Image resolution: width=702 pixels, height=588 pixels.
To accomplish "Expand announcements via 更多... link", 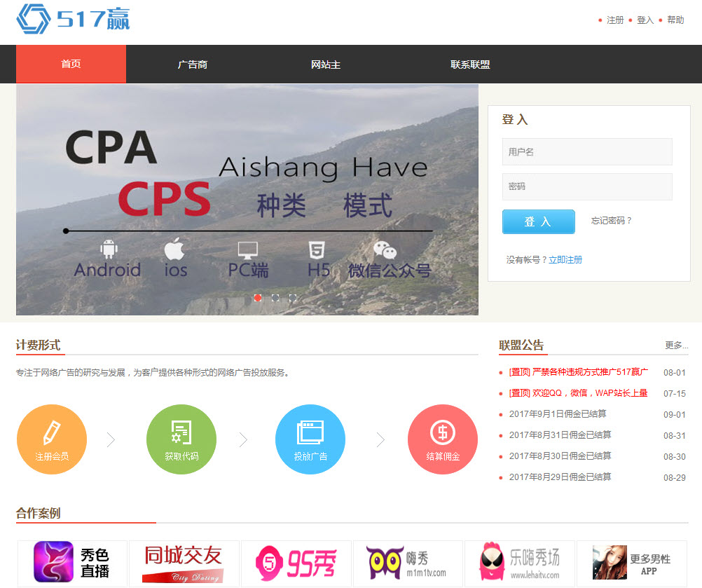I will pos(676,345).
